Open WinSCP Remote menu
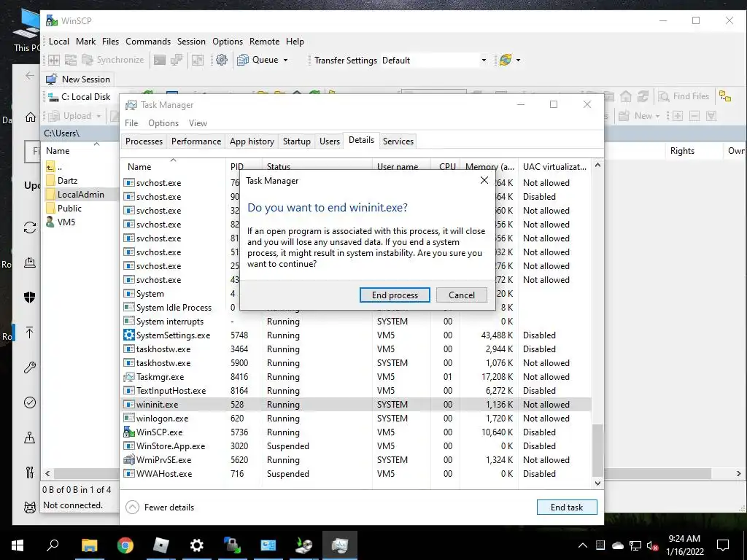Image resolution: width=747 pixels, height=560 pixels. click(x=264, y=42)
